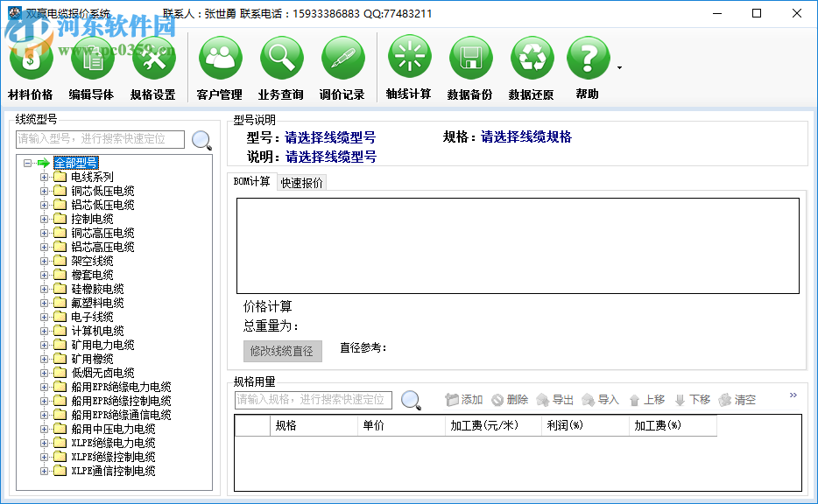Click 清空 to clear the spec list
The width and height of the screenshot is (818, 504).
pyautogui.click(x=743, y=399)
